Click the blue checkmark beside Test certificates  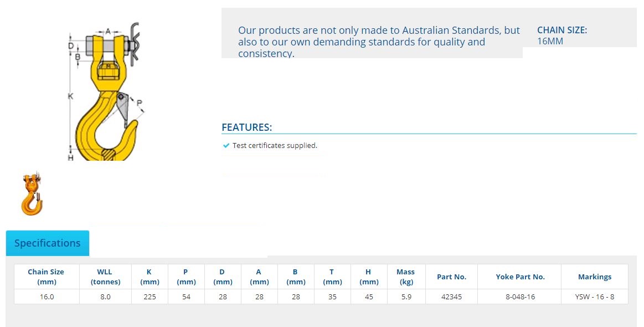226,146
